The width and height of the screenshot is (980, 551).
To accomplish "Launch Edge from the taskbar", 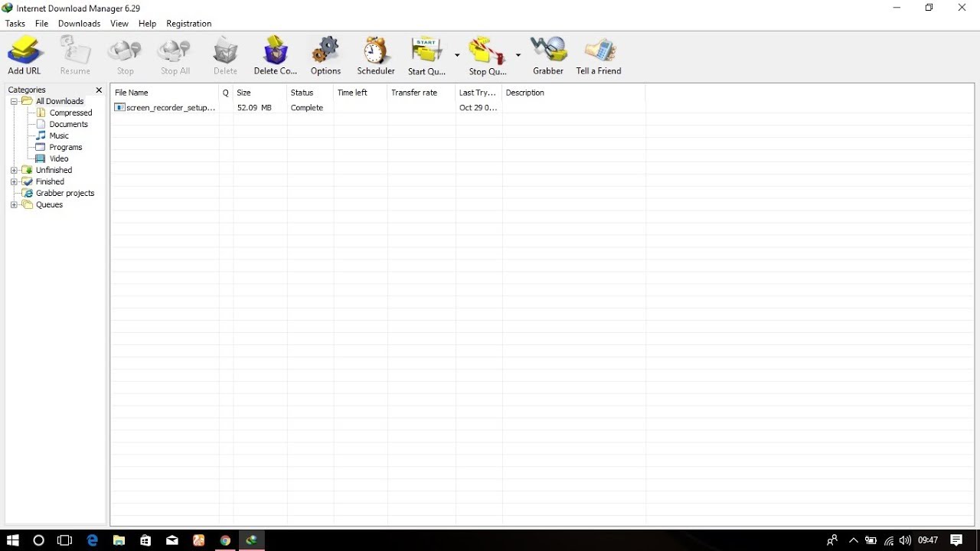I will pos(93,540).
